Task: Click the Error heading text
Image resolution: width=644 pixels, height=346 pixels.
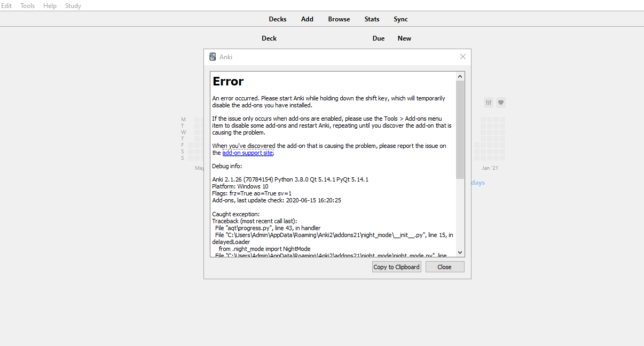Action: pos(228,81)
